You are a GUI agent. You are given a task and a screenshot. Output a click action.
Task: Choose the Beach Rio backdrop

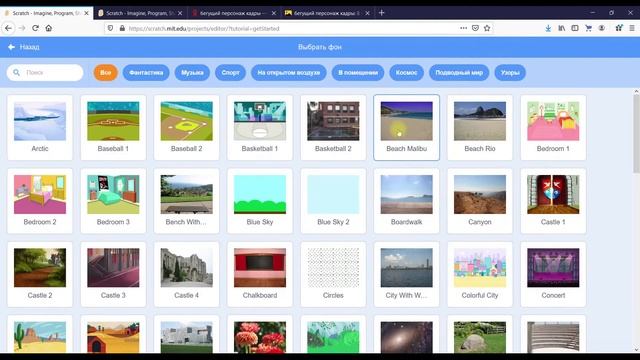(480, 127)
